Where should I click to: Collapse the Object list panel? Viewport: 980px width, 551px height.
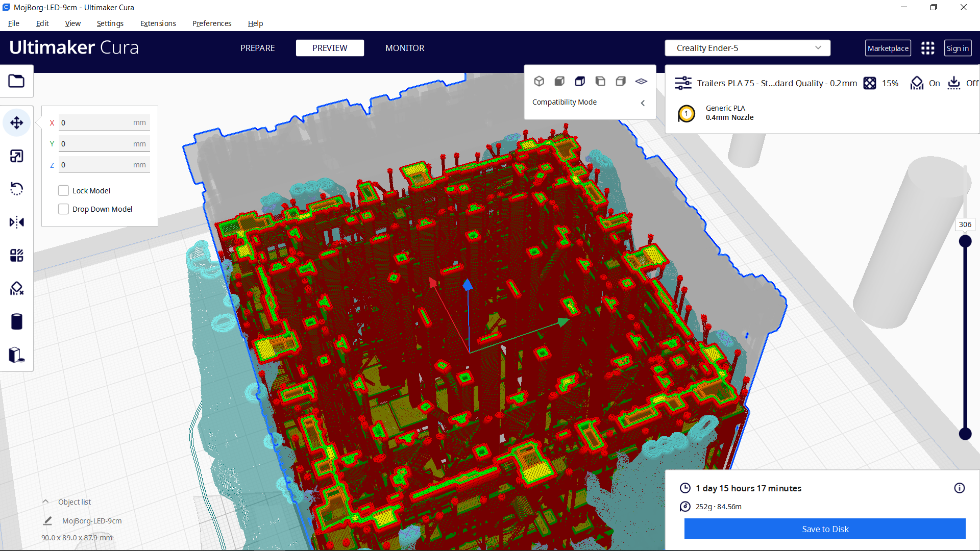coord(45,502)
